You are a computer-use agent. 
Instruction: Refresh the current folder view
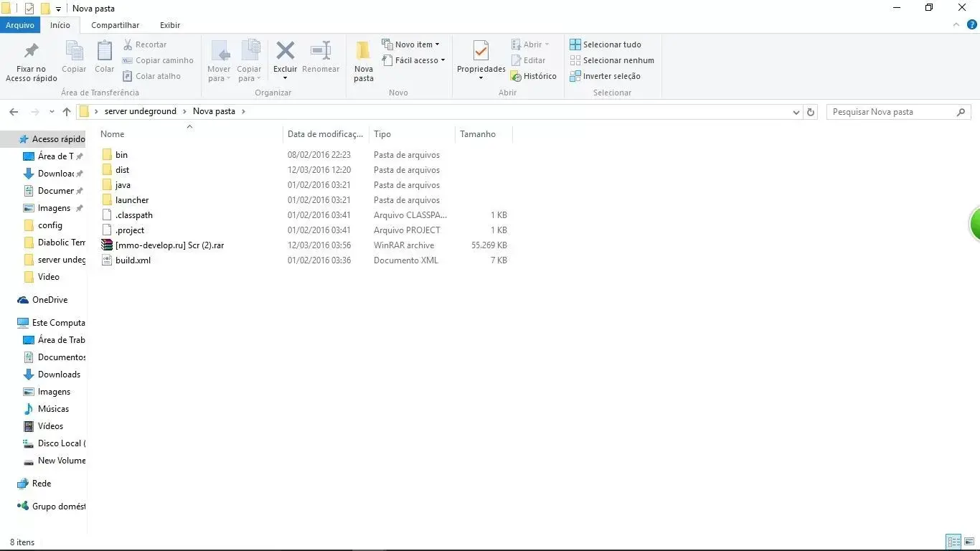[811, 112]
